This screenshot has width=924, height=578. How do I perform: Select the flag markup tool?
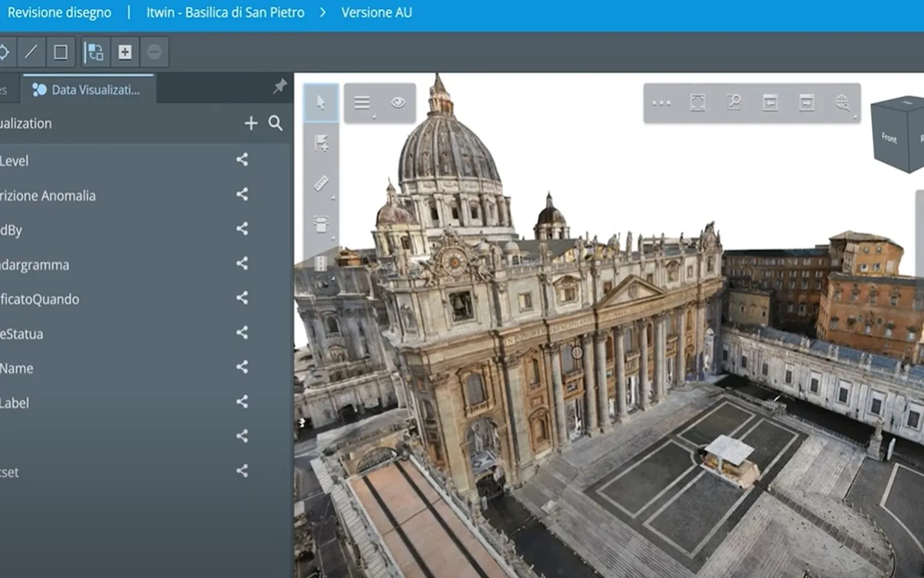(x=321, y=143)
